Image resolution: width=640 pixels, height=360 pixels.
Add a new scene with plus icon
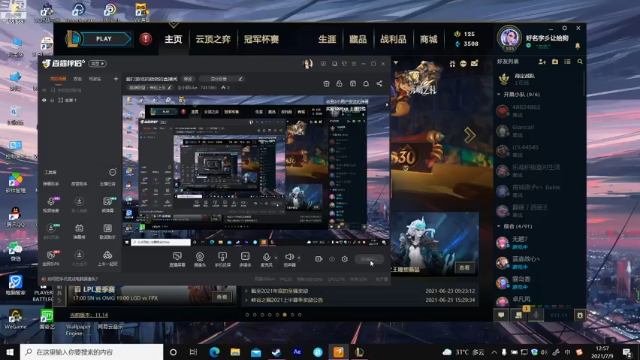pyautogui.click(x=116, y=78)
